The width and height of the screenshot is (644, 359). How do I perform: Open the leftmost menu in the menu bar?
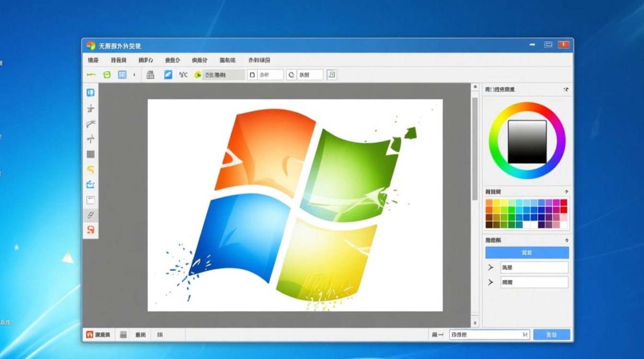pyautogui.click(x=93, y=60)
